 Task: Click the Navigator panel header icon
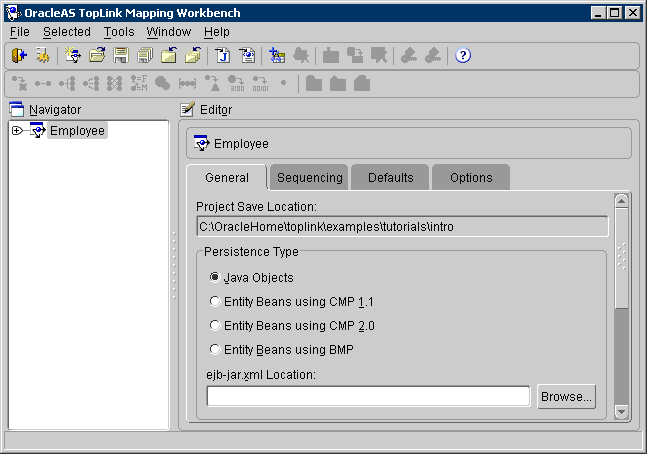[x=17, y=109]
